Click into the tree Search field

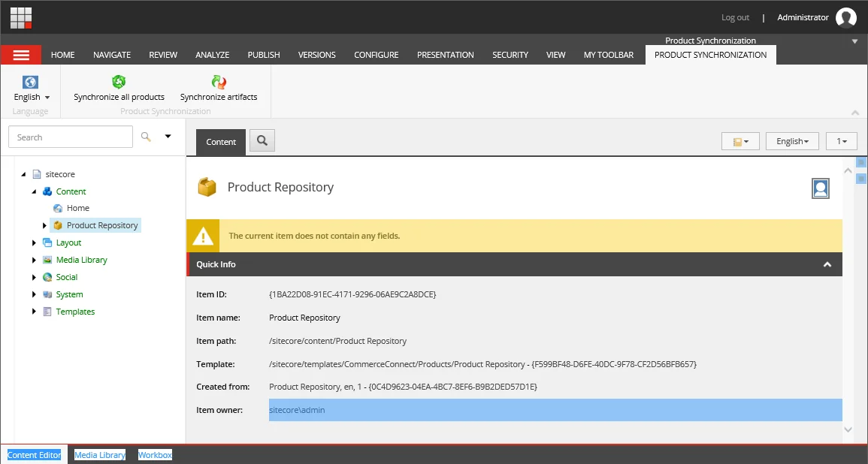[71, 137]
